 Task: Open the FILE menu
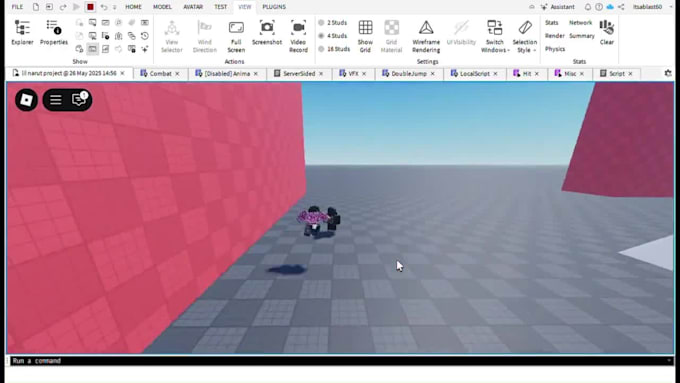tap(17, 7)
